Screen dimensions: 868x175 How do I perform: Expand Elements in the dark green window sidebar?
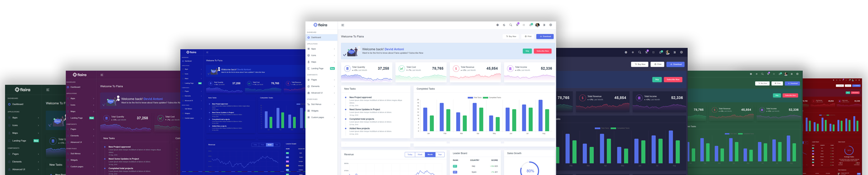[24, 162]
